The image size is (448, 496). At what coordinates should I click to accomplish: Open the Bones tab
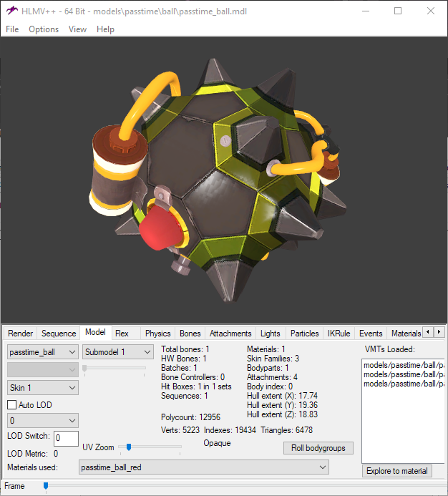point(190,334)
